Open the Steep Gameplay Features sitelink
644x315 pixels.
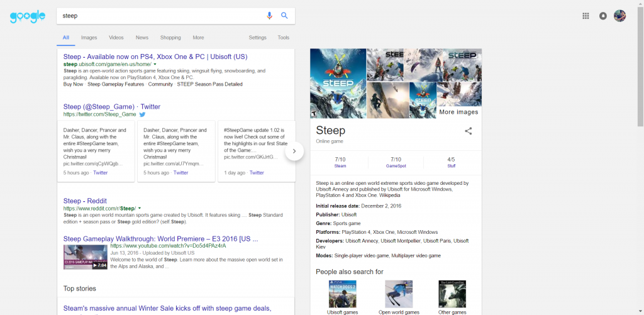pos(116,84)
